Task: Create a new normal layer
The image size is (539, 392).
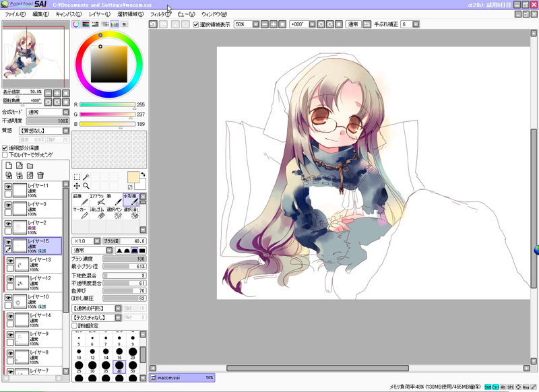Action: tap(9, 166)
